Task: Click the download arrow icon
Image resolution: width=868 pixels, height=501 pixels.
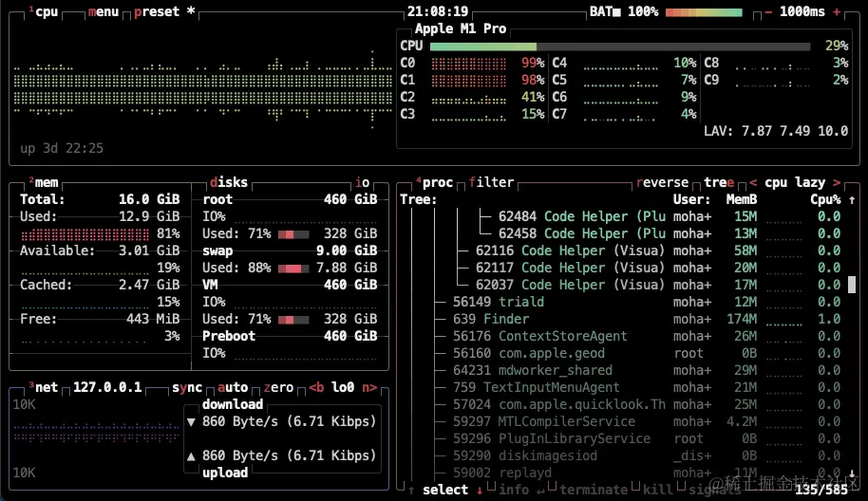Action: (x=191, y=422)
